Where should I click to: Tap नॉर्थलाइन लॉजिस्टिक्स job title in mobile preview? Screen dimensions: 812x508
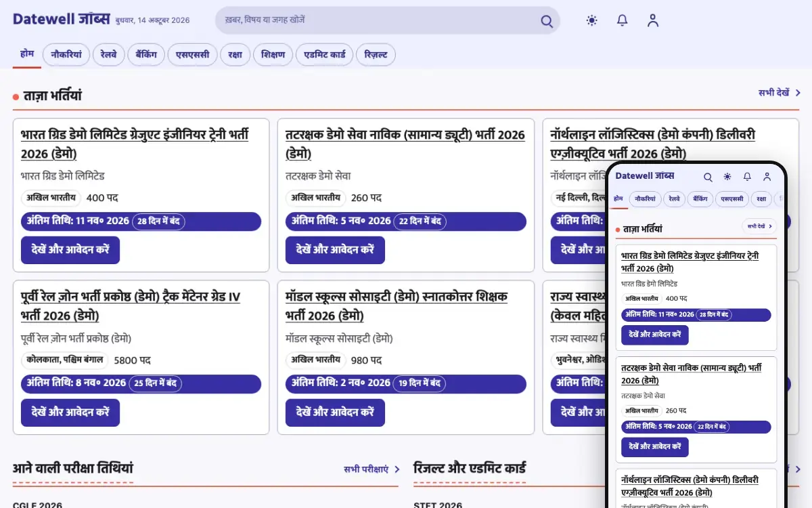[x=690, y=486]
